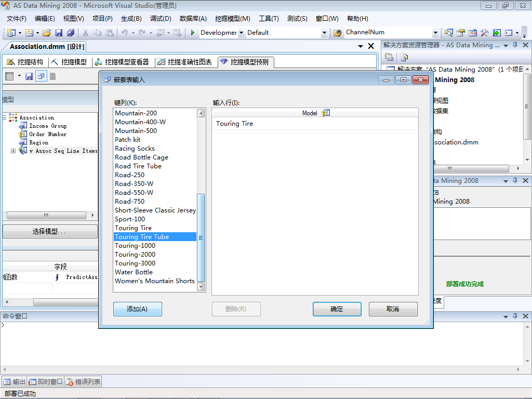Click the save query icon in prediction toolbar
532x399 pixels.
tap(29, 76)
